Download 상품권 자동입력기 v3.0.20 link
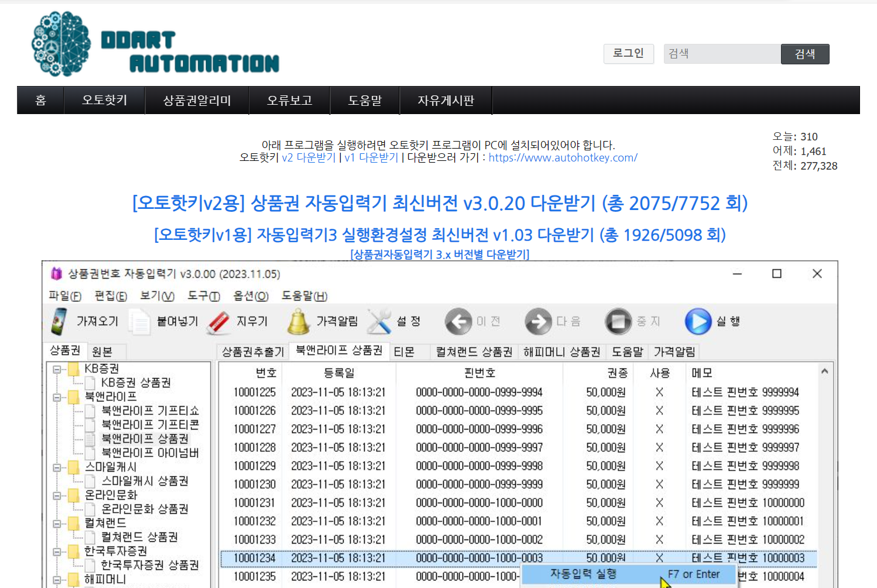The height and width of the screenshot is (588, 877). pos(440,203)
